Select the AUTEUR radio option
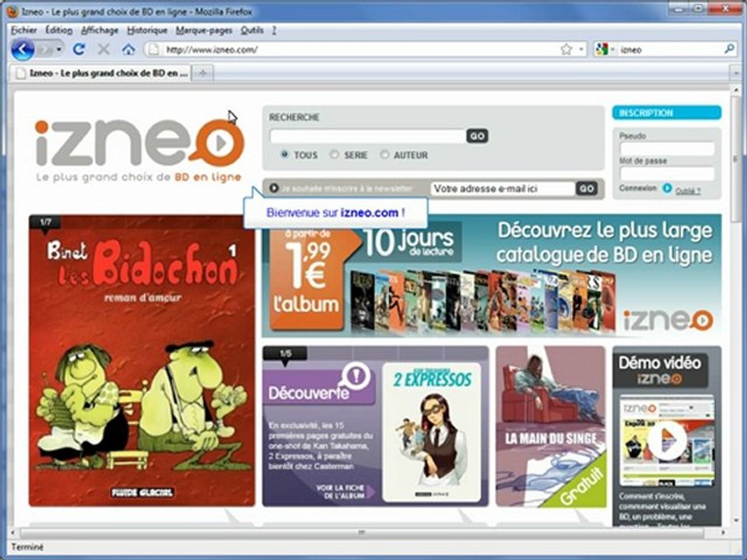The width and height of the screenshot is (747, 560). (x=384, y=154)
